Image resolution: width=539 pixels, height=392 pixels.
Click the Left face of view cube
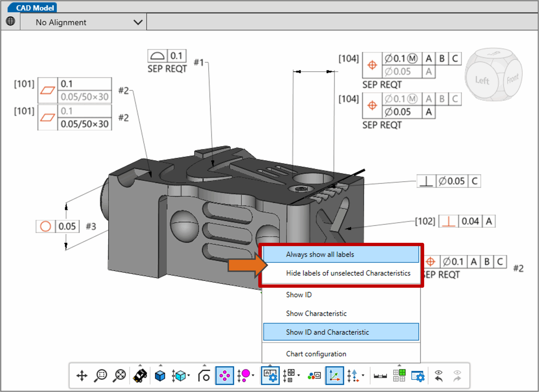482,80
